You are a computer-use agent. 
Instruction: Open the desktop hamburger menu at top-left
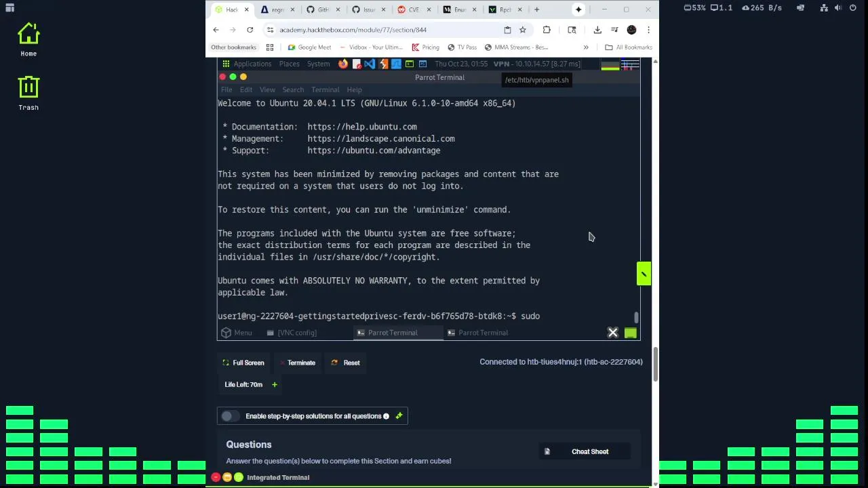pos(9,8)
